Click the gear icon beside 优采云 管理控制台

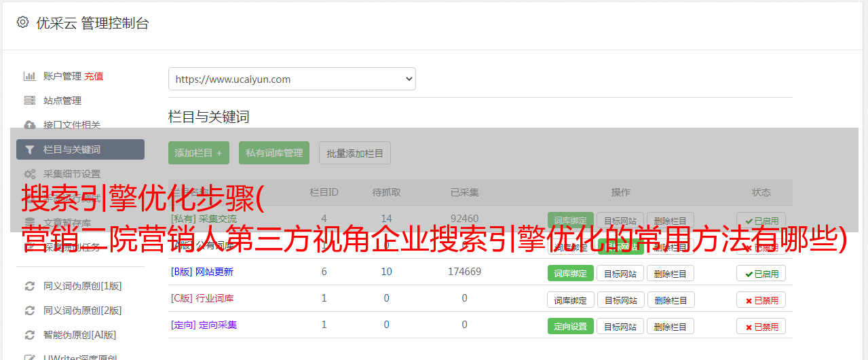(x=22, y=22)
